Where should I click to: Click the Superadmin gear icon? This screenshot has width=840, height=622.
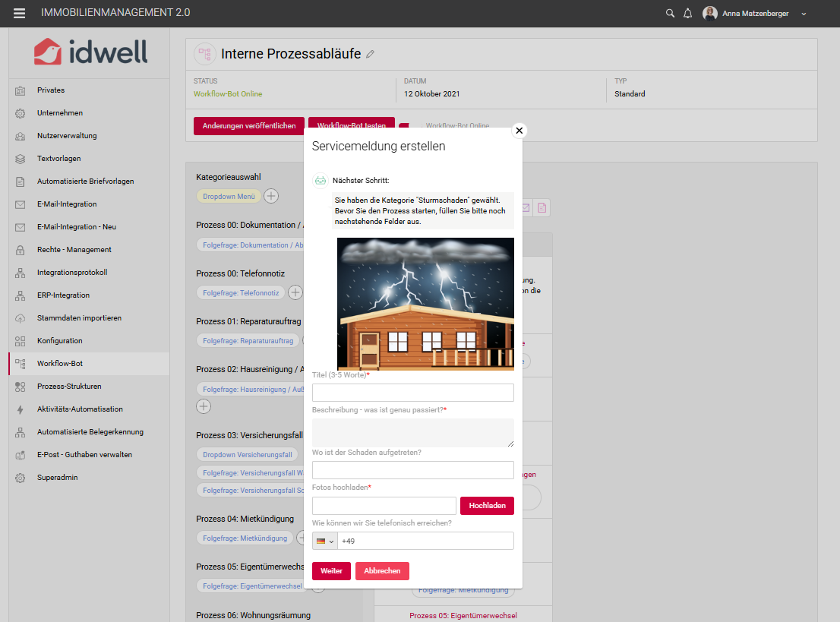tap(21, 478)
